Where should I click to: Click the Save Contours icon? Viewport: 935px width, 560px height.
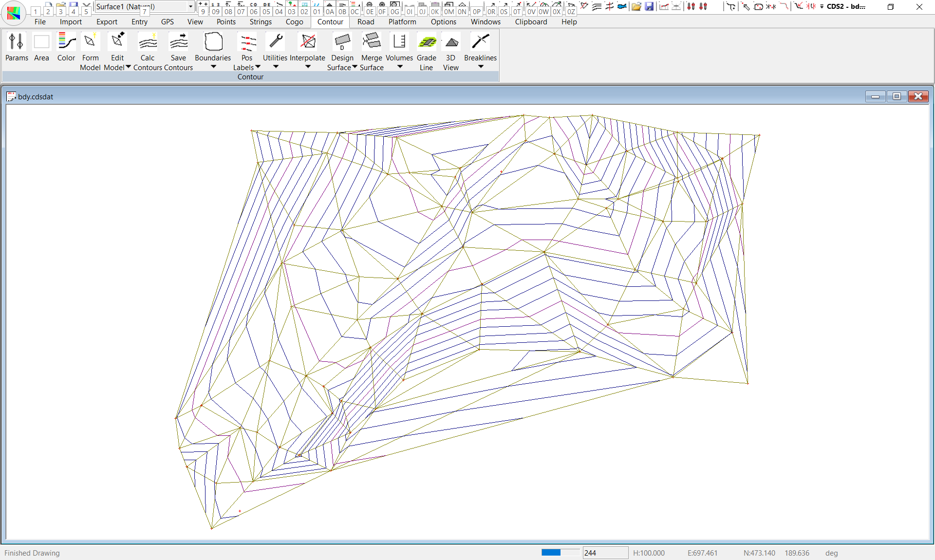point(178,42)
